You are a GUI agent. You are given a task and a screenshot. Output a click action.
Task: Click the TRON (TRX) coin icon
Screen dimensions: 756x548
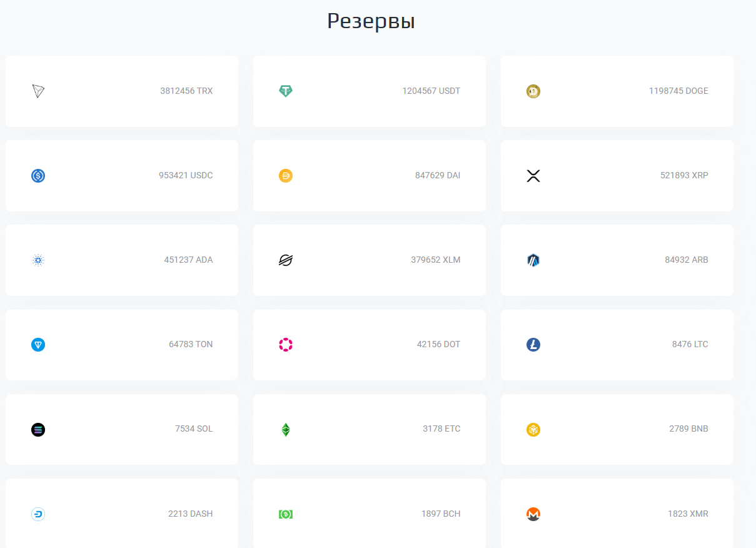[x=38, y=91]
